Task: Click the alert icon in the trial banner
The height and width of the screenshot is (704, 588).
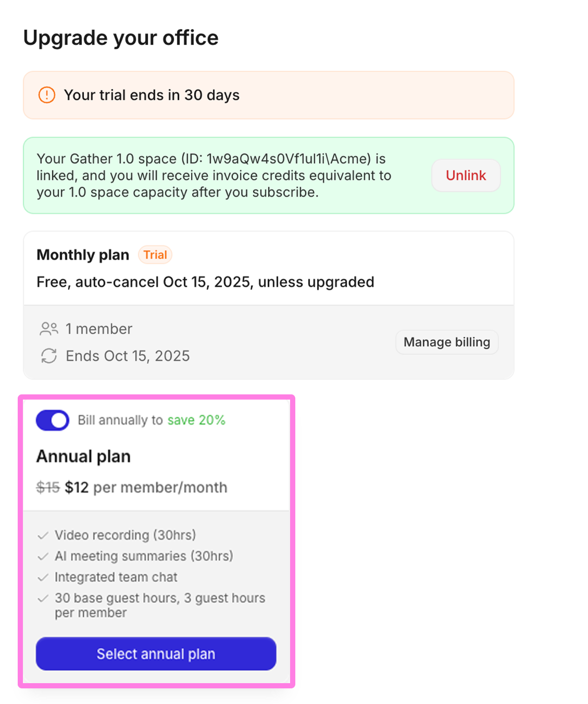Action: pyautogui.click(x=46, y=95)
